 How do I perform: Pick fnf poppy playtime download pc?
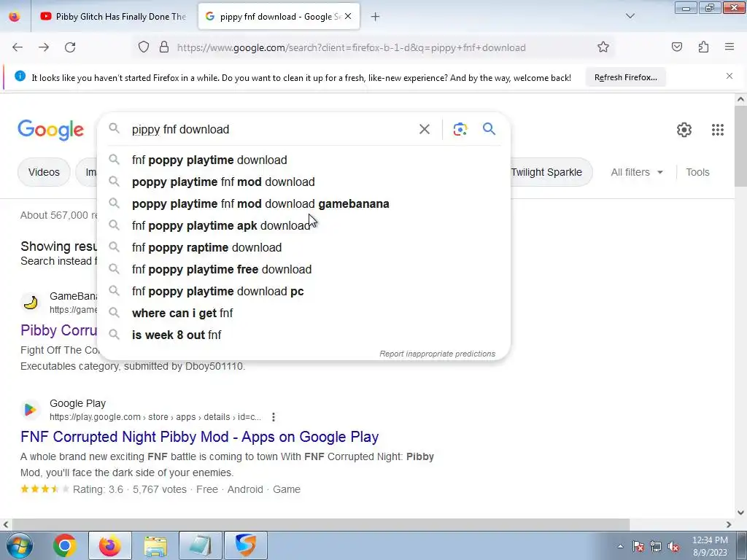point(303,292)
